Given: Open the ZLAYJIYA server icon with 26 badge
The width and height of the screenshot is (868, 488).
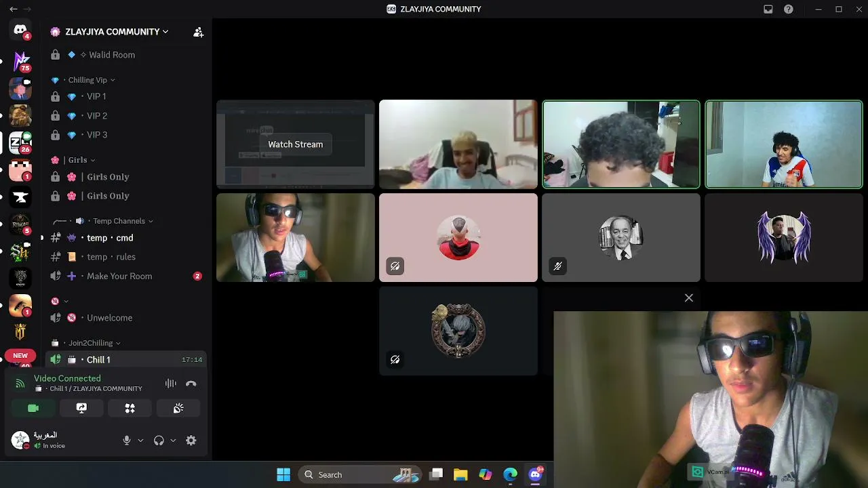Looking at the screenshot, I should coord(20,142).
